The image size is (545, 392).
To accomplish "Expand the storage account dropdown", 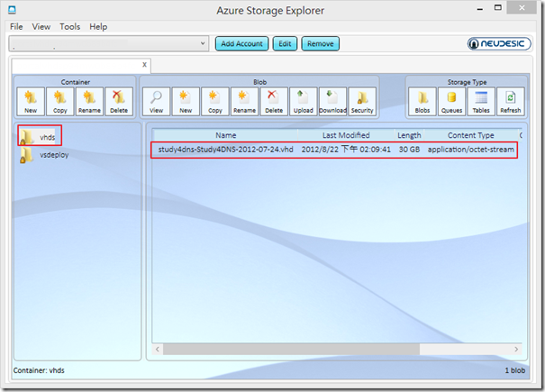I will [203, 43].
